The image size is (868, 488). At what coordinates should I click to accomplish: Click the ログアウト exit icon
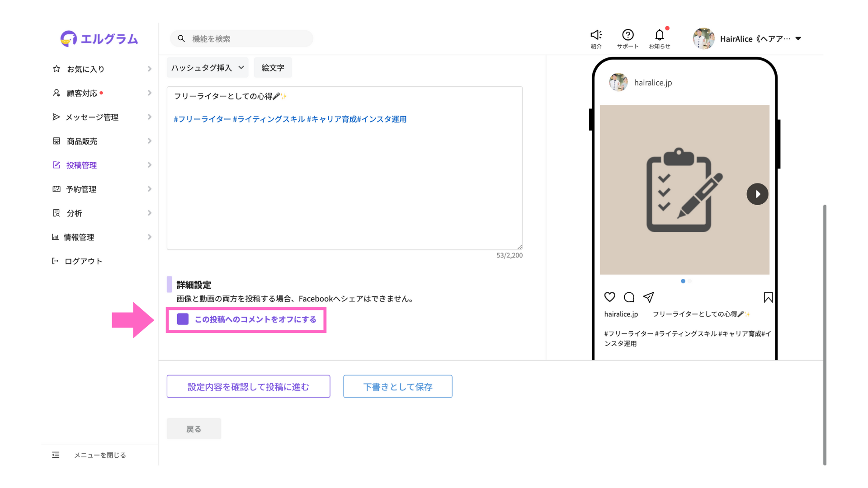coord(55,261)
